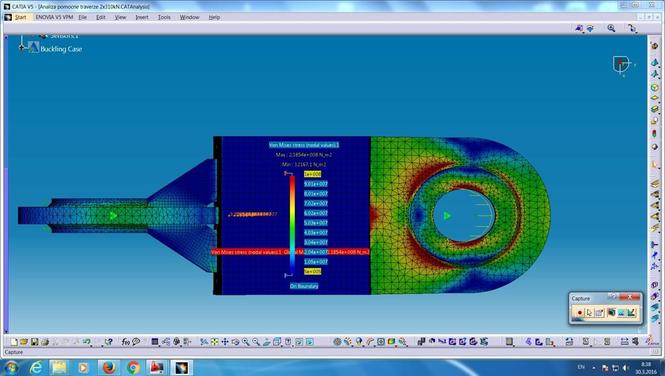The image size is (665, 376).
Task: Open the Insert menu
Action: tap(142, 17)
